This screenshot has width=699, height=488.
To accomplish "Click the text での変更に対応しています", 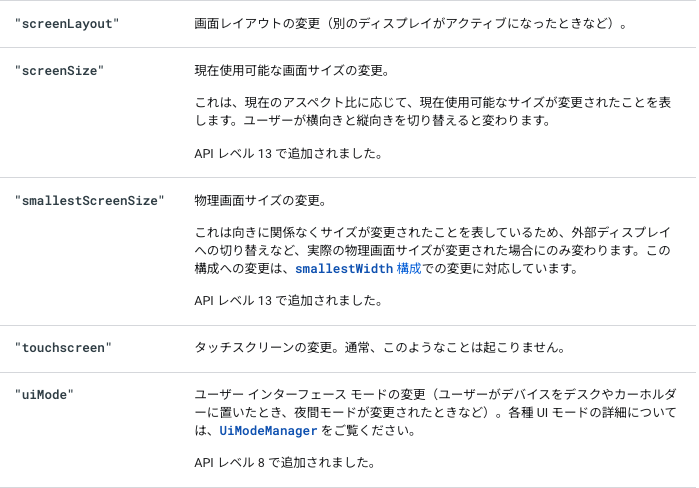I will (500, 269).
